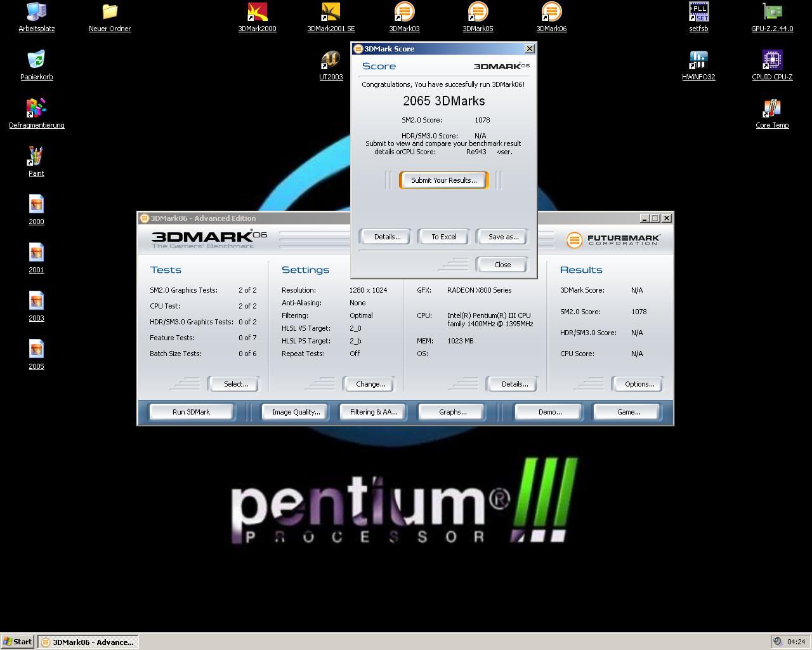The image size is (812, 650).
Task: Launch the 3DMark05 shortcut
Action: point(478,17)
